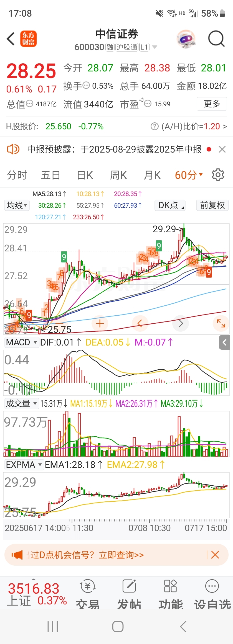Tap the MA5:28.13 value

pos(49,194)
